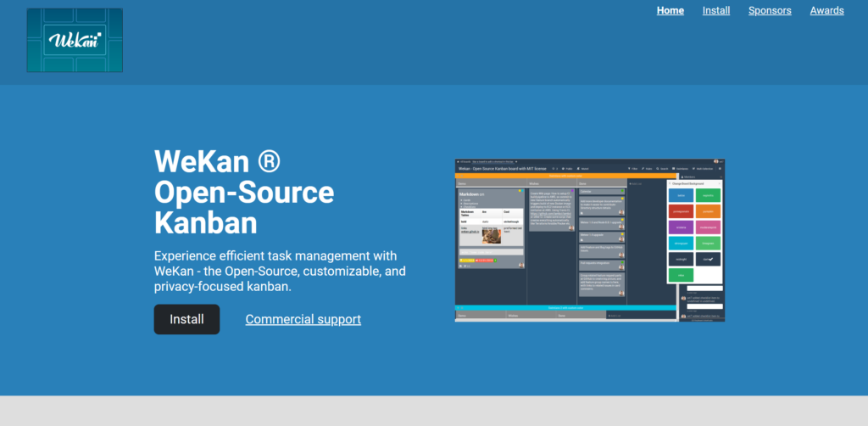
Task: Click the Rules icon in the board screenshot
Action: point(648,169)
